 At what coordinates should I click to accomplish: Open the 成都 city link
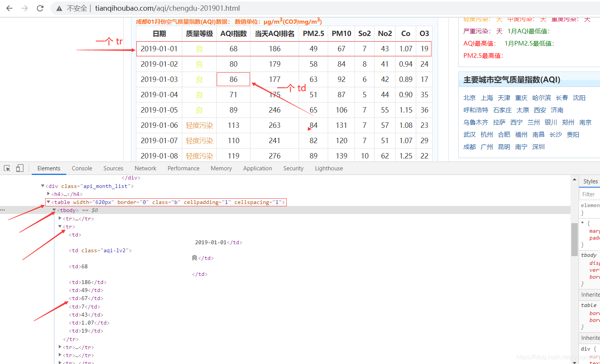click(x=469, y=147)
